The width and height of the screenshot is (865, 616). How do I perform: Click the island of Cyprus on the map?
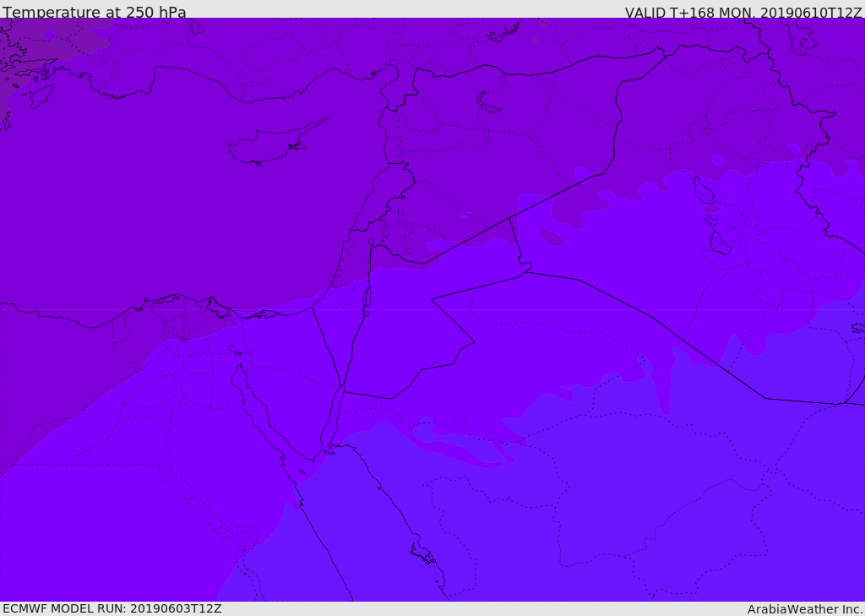pyautogui.click(x=276, y=143)
